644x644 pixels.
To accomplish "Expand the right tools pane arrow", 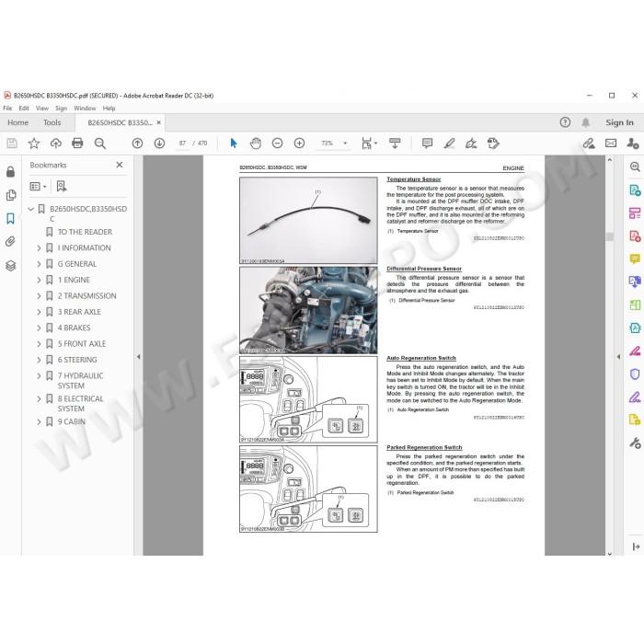I will point(618,357).
